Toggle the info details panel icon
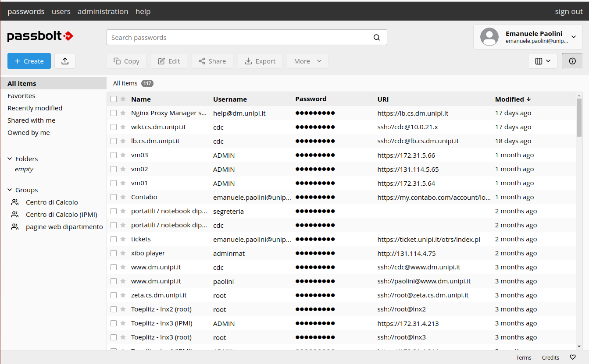Image resolution: width=589 pixels, height=364 pixels. pyautogui.click(x=572, y=61)
